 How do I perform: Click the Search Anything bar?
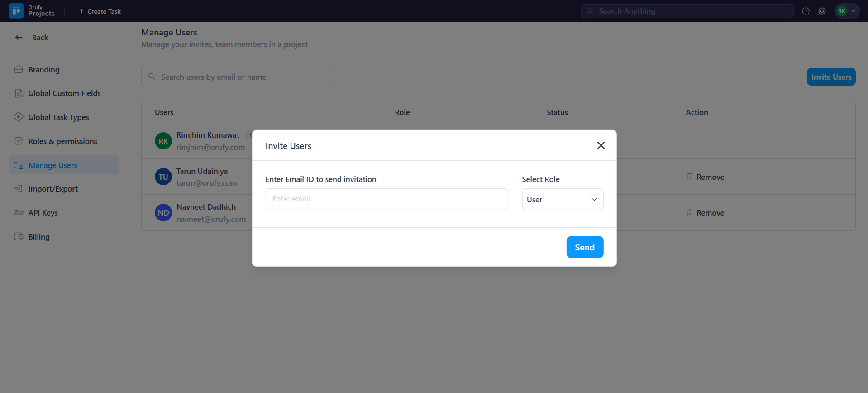pyautogui.click(x=687, y=11)
